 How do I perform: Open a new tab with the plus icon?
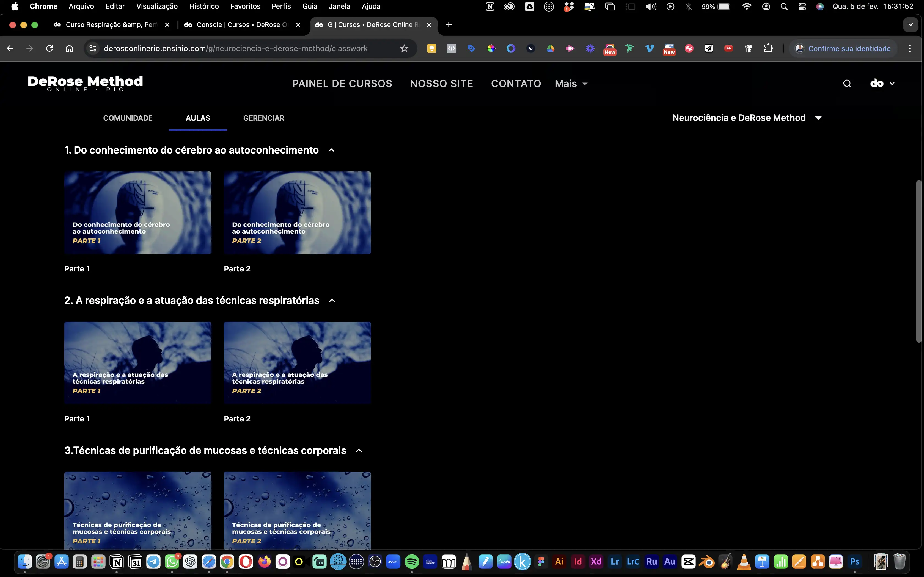449,25
